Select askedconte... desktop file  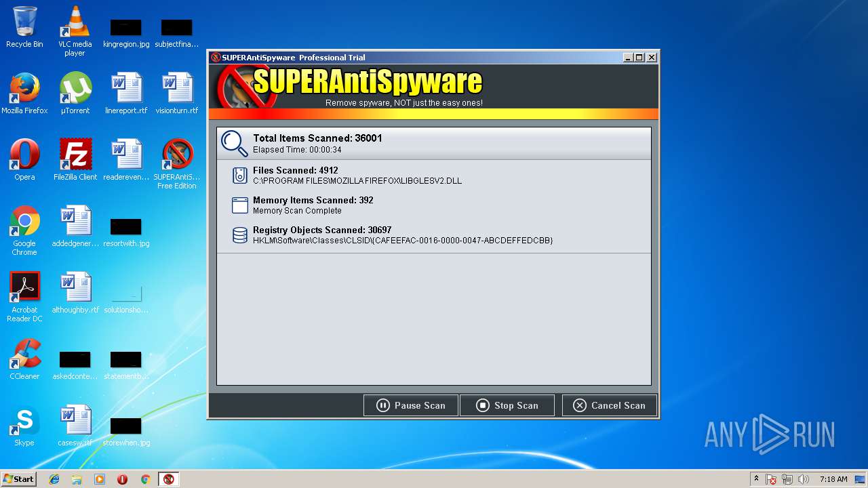coord(75,364)
